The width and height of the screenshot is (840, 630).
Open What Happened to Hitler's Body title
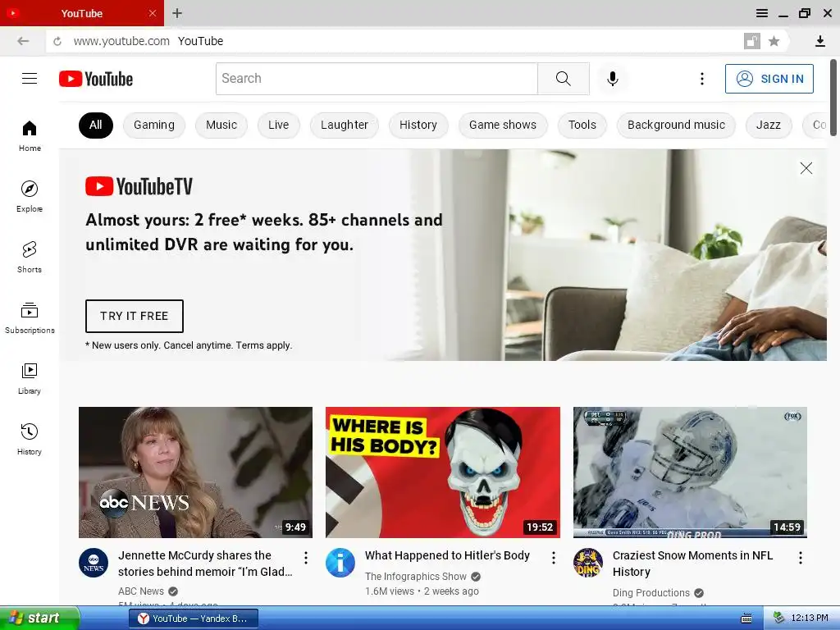click(x=447, y=555)
